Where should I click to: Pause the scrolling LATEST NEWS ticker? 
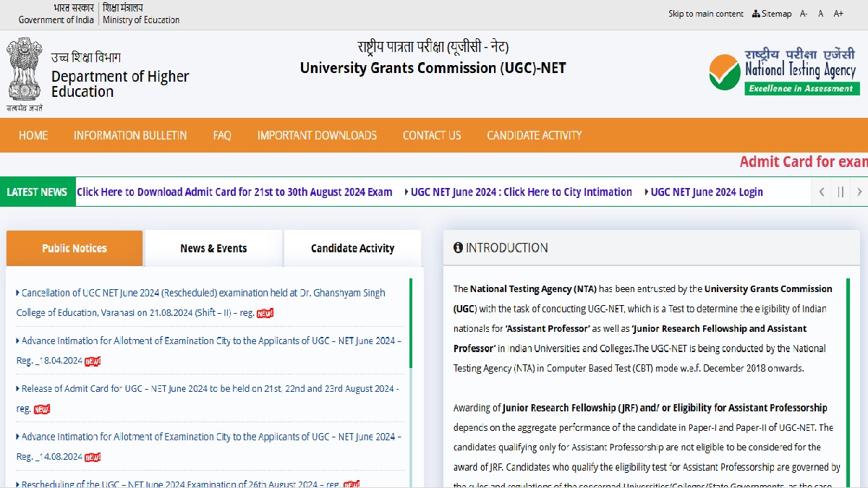pyautogui.click(x=841, y=192)
